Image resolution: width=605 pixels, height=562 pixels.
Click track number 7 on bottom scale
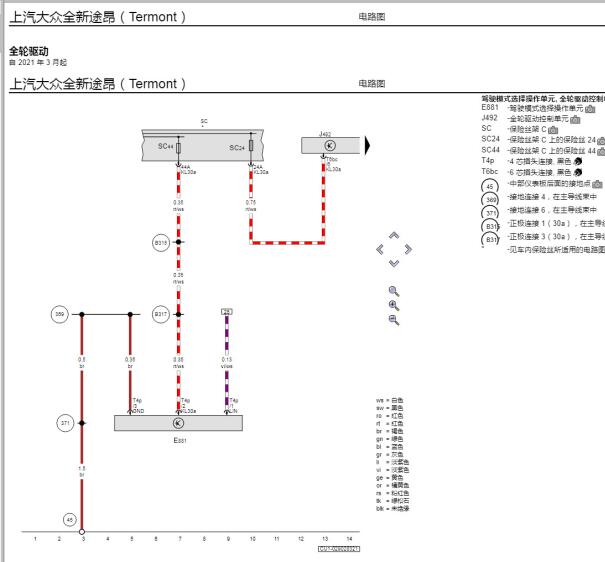[180, 539]
